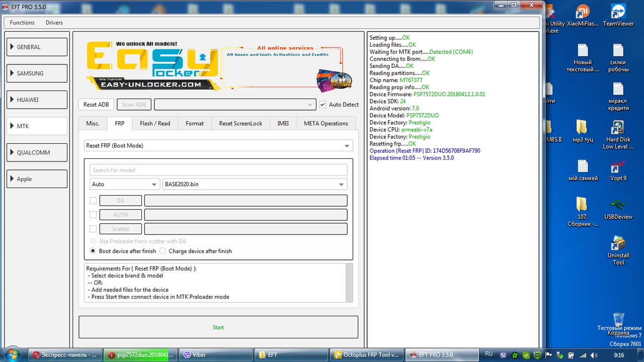
Task: Click the DA file browse button
Action: point(121,201)
